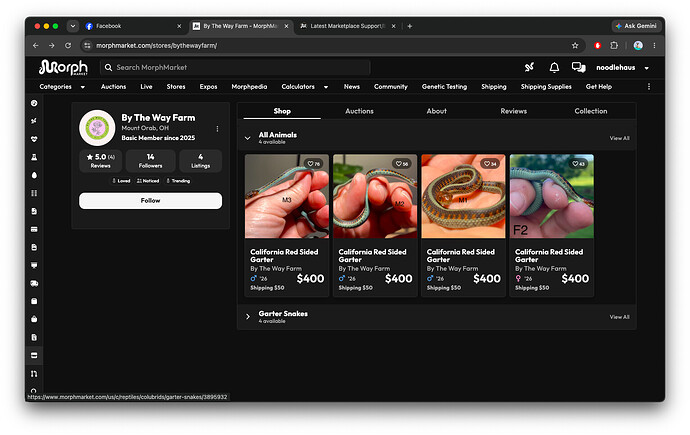Switch to the Auctions store tab
The image size is (690, 435).
pos(359,111)
